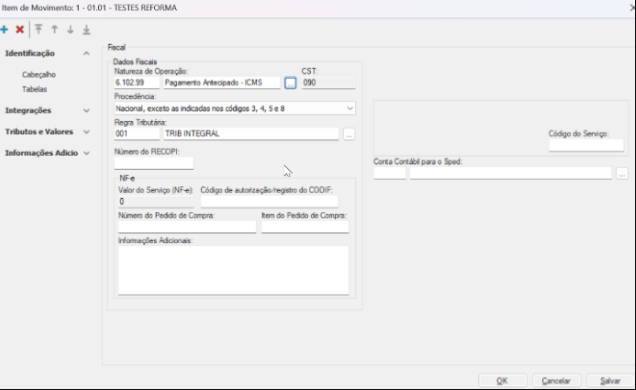Click the TRIB INTEGRAL description field
This screenshot has height=390, width=636.
click(x=251, y=134)
